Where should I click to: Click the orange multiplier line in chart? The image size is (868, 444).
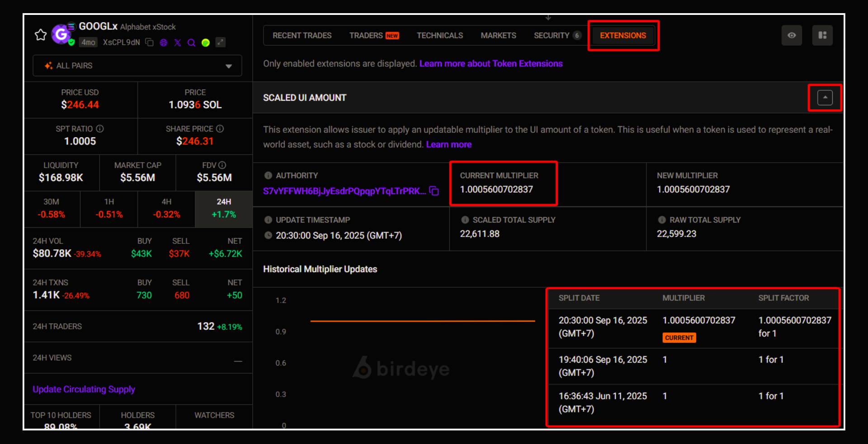(x=422, y=321)
